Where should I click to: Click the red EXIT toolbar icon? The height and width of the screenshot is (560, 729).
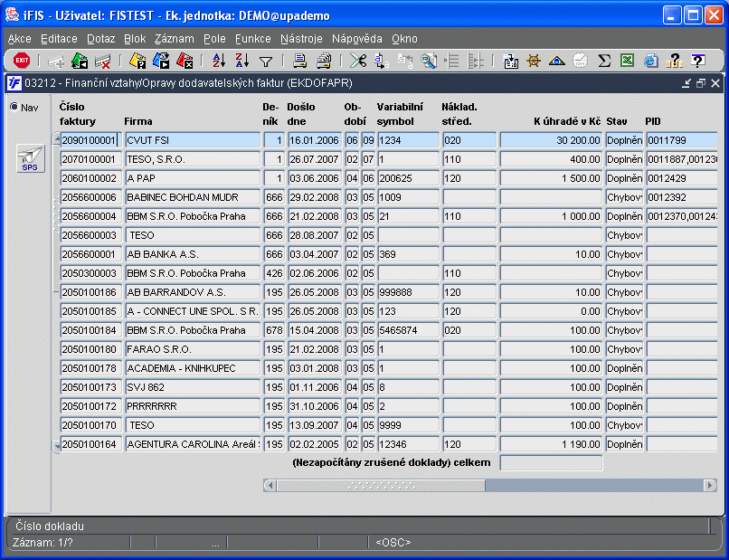[22, 61]
